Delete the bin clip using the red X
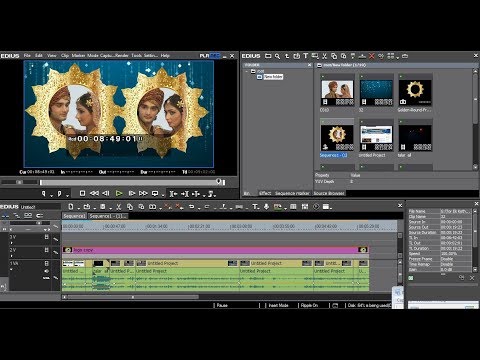This screenshot has width=480, height=360. tap(371, 56)
